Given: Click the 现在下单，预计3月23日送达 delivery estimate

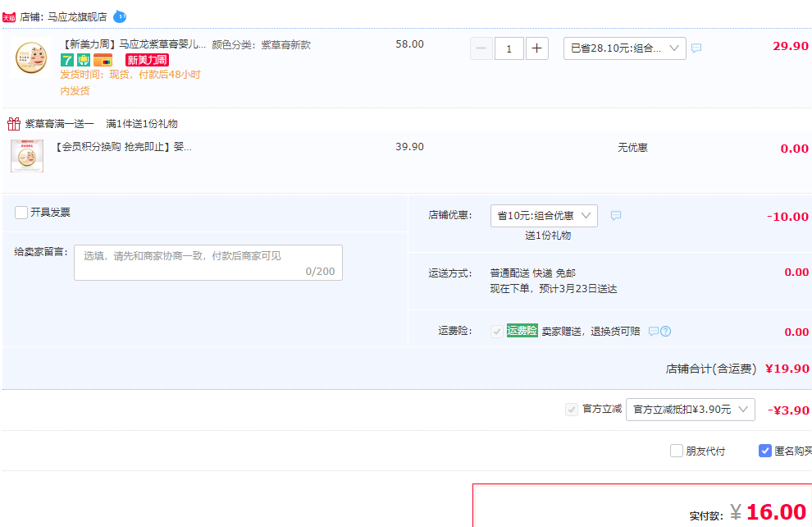Looking at the screenshot, I should (554, 289).
